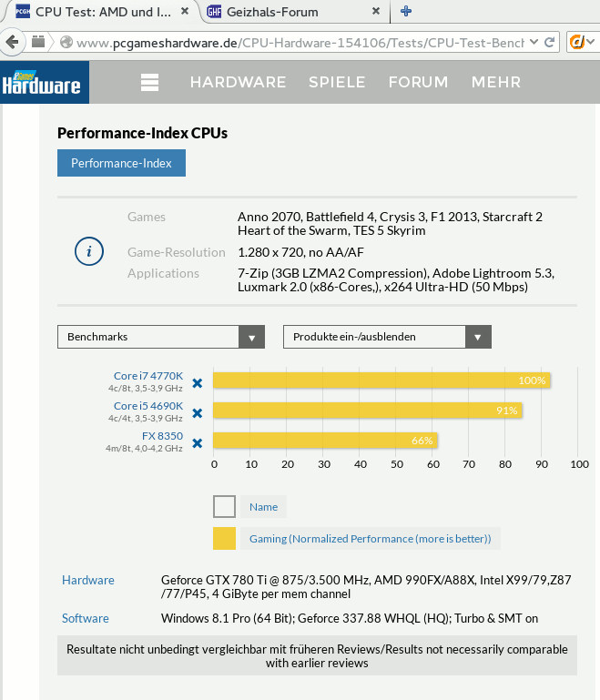Screen dimensions: 600x700
Task: Click the blue info circle icon
Action: coord(88,251)
